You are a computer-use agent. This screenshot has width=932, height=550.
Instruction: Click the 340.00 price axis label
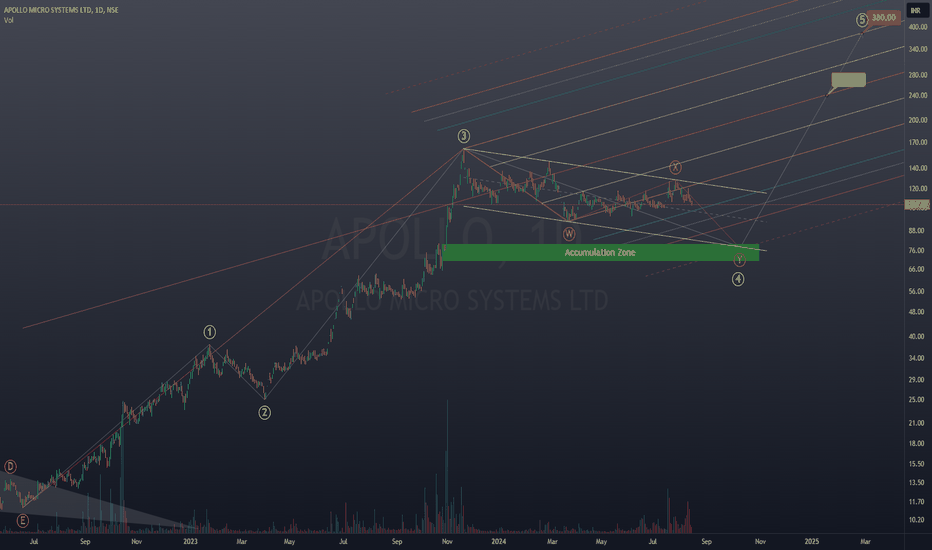[x=918, y=49]
